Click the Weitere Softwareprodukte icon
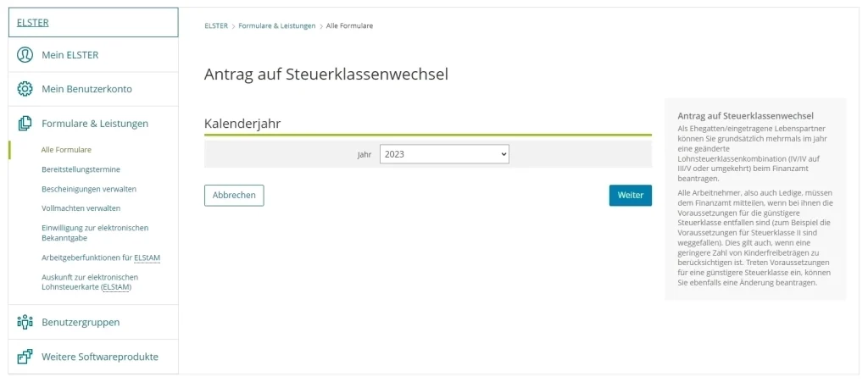The width and height of the screenshot is (868, 382). coord(25,357)
